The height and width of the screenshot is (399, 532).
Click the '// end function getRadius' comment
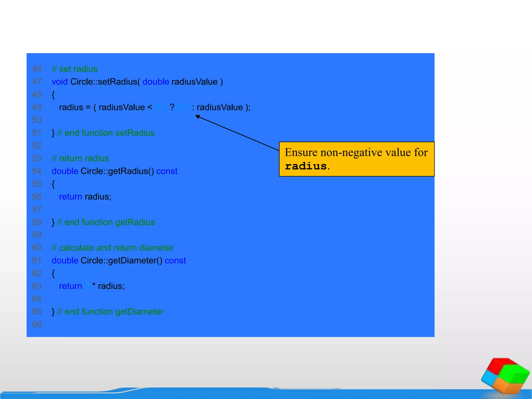tap(106, 222)
